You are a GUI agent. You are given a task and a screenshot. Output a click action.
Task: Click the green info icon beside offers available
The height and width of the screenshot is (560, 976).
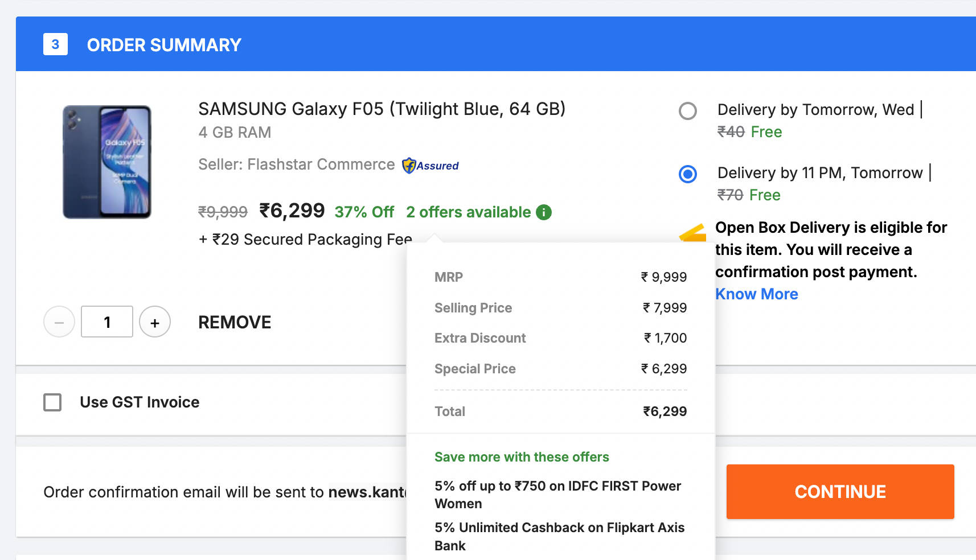point(544,212)
